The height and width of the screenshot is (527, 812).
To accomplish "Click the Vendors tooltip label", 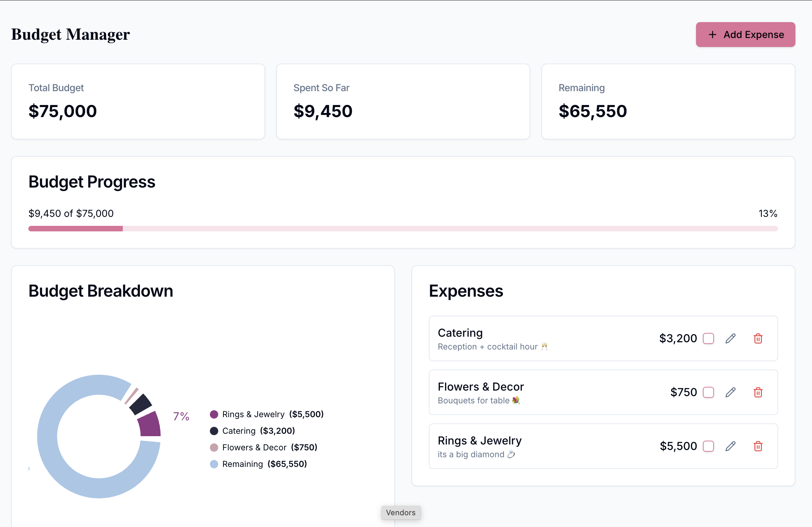I will [401, 512].
